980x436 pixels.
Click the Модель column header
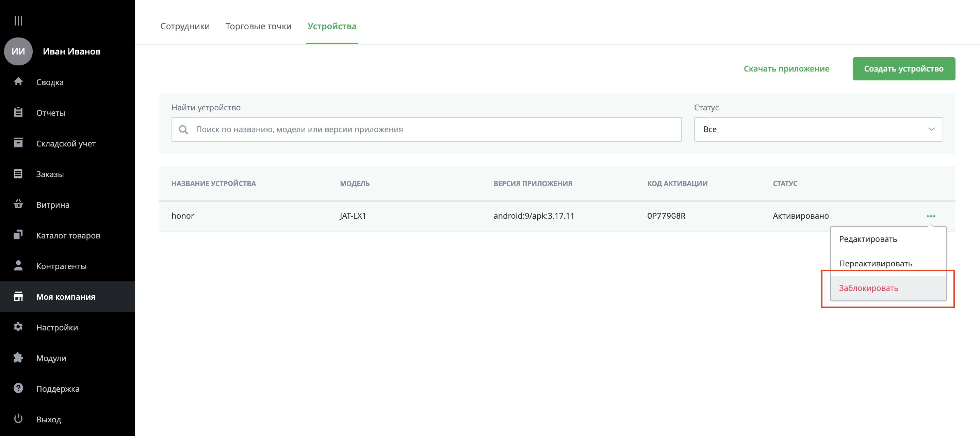355,184
